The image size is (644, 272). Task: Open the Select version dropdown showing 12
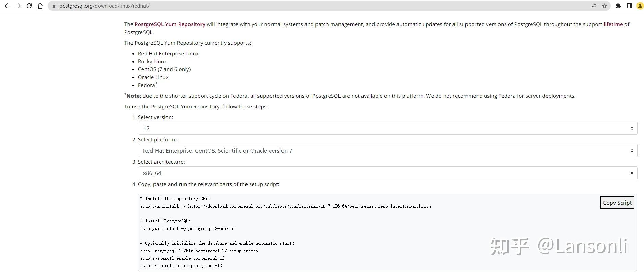tap(388, 128)
